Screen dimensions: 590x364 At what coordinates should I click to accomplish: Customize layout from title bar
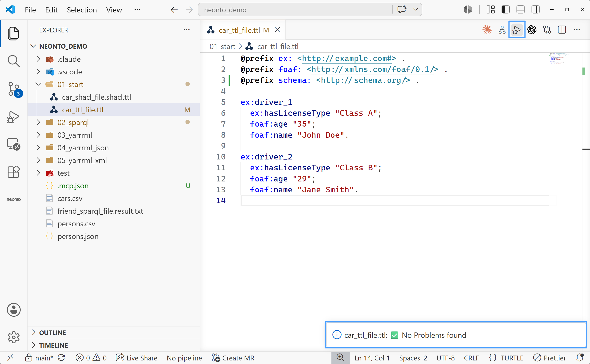490,10
